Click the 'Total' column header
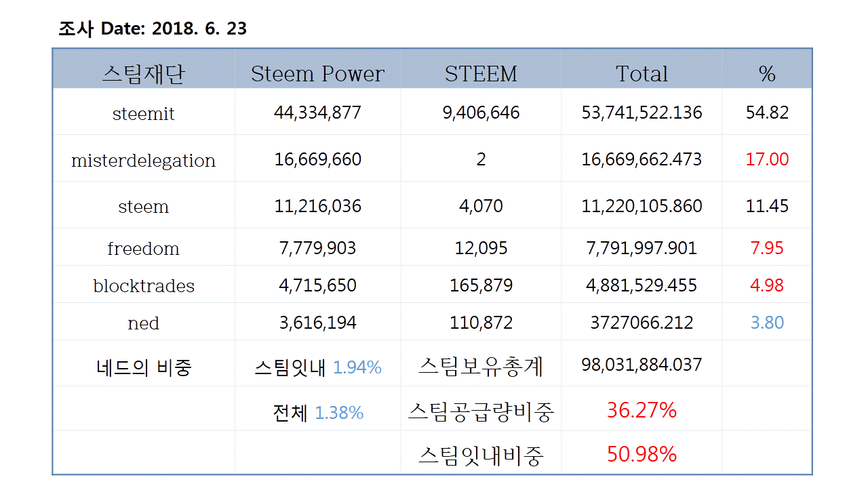Screen dimensions: 868x488 [x=642, y=74]
